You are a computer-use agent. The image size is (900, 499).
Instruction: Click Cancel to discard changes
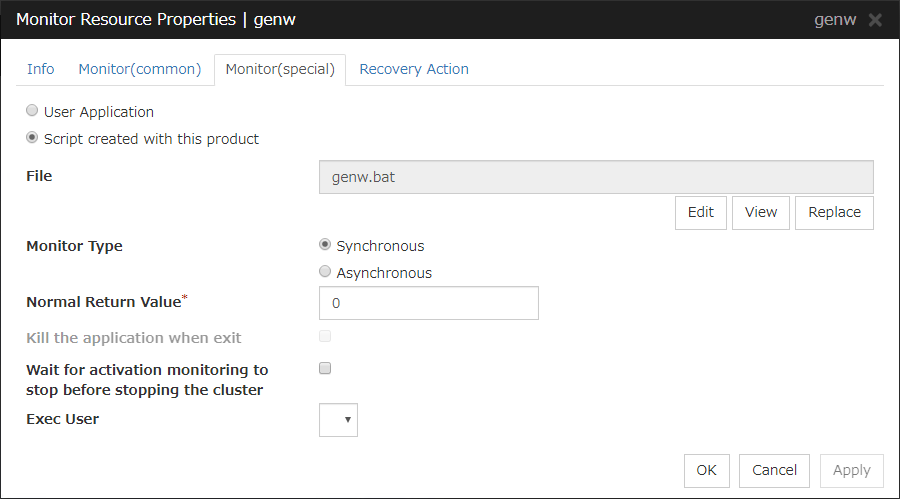tap(775, 470)
